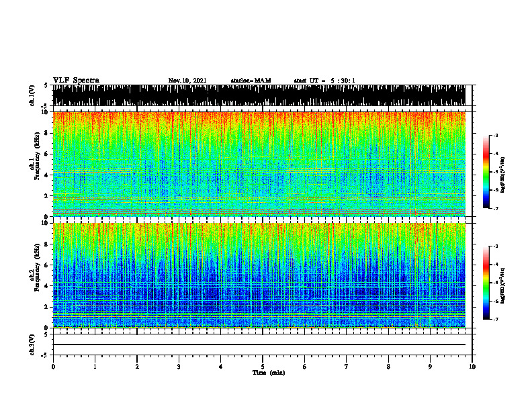Click the ch.2 frequency axis tick "8"
The width and height of the screenshot is (532, 411).
47,244
